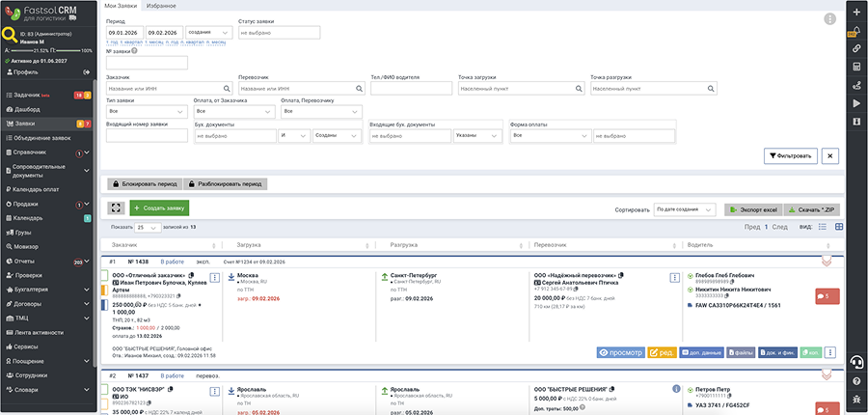The image size is (868, 415).
Task: Open the Тип заявки dropdown
Action: click(x=140, y=112)
